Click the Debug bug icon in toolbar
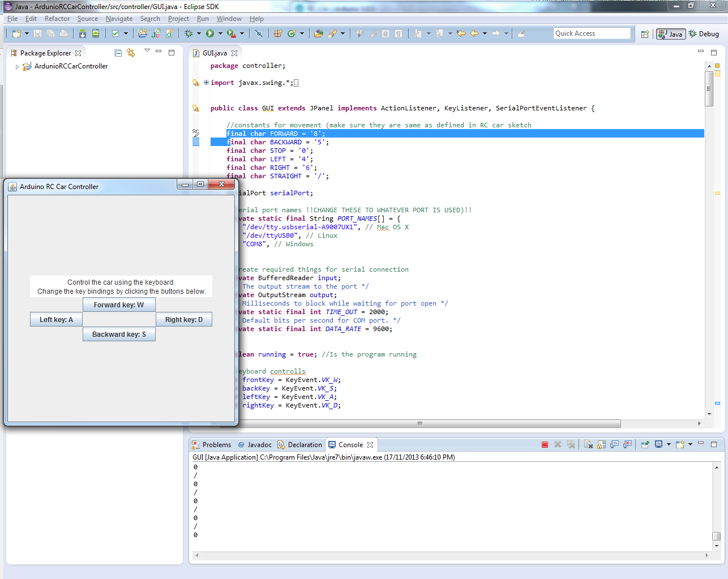 189,34
